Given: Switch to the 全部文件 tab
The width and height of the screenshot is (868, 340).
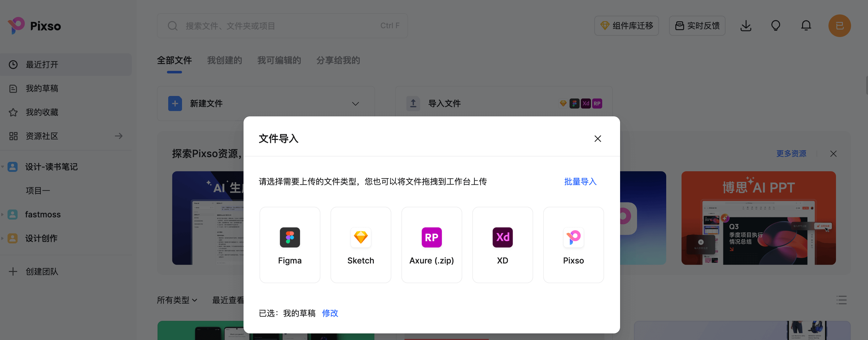Looking at the screenshot, I should coord(174,60).
